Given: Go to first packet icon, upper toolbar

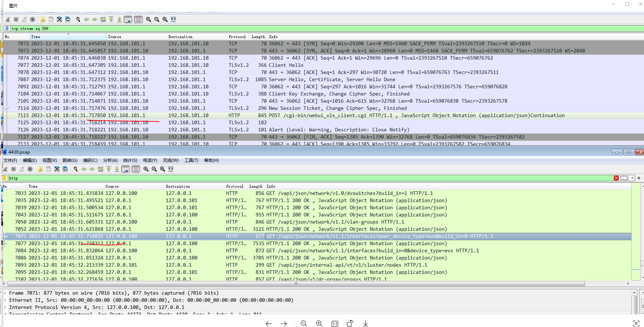Looking at the screenshot, I should [111, 19].
